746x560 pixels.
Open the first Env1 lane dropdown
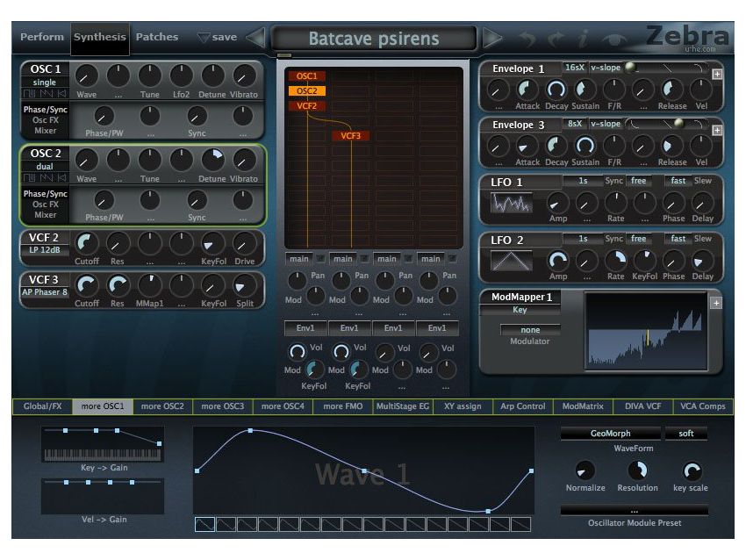point(305,327)
